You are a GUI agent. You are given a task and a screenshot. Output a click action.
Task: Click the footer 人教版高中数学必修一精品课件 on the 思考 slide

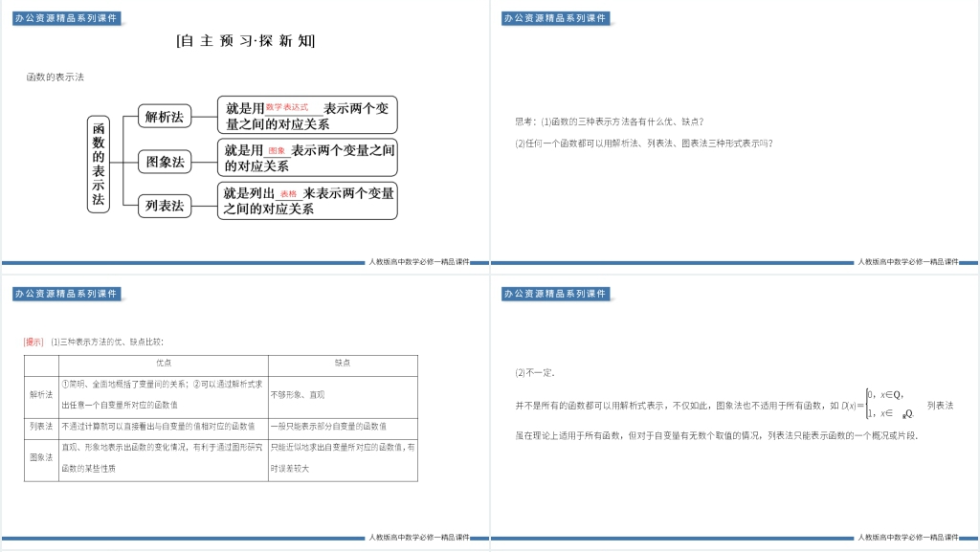click(x=908, y=261)
